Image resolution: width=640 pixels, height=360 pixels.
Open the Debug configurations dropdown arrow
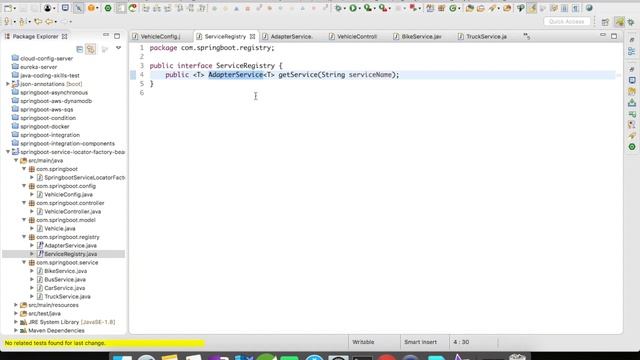[344, 9]
